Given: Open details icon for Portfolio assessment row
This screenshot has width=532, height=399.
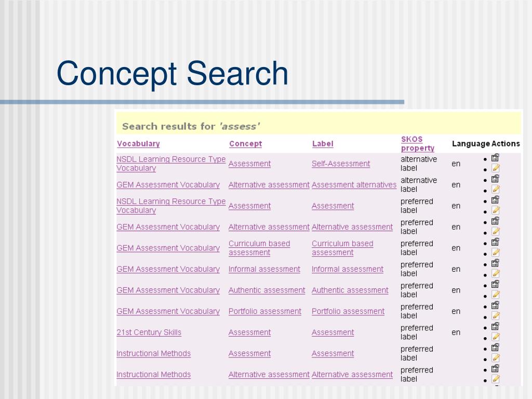Looking at the screenshot, I should [x=495, y=305].
